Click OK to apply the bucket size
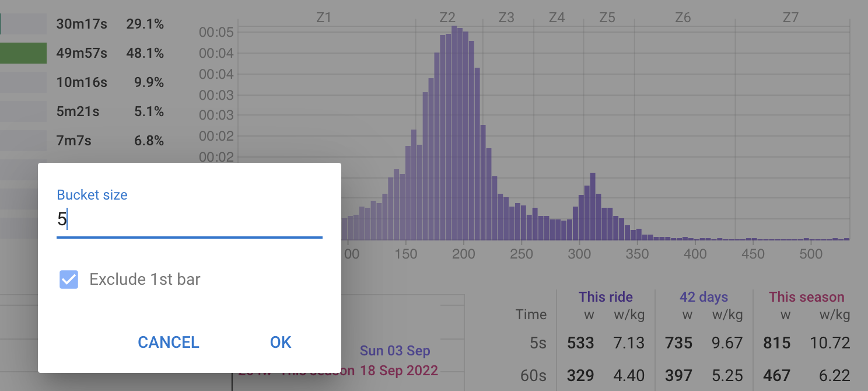Screen dimensions: 868x391 click(281, 343)
